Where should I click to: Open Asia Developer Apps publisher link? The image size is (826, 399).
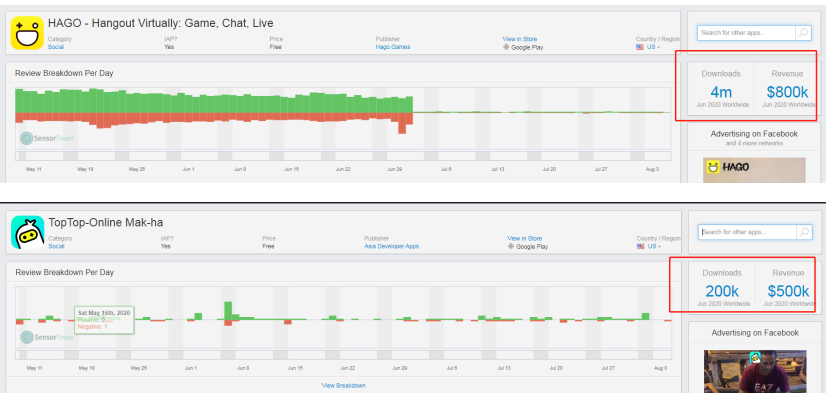coord(391,246)
